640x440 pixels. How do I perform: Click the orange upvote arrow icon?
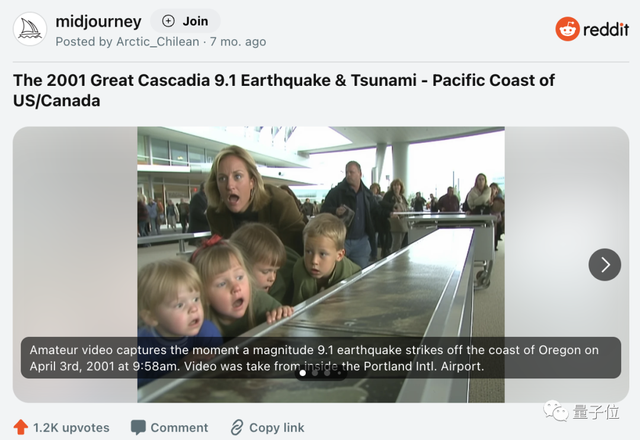[x=20, y=427]
